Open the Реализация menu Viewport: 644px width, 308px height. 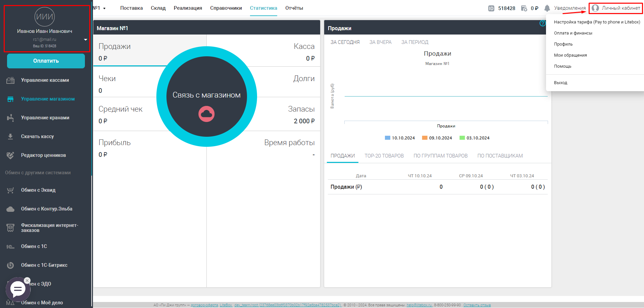click(x=188, y=8)
